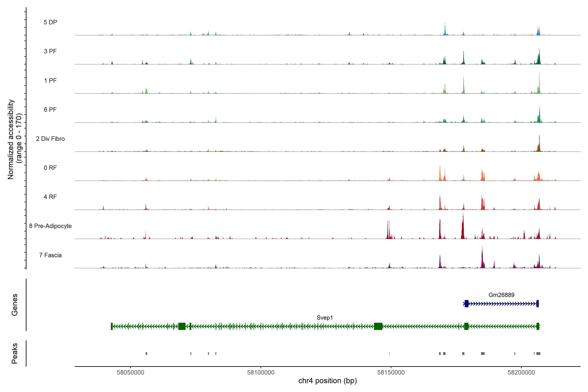Click the chr4 position (bp) axis title

pos(327,381)
